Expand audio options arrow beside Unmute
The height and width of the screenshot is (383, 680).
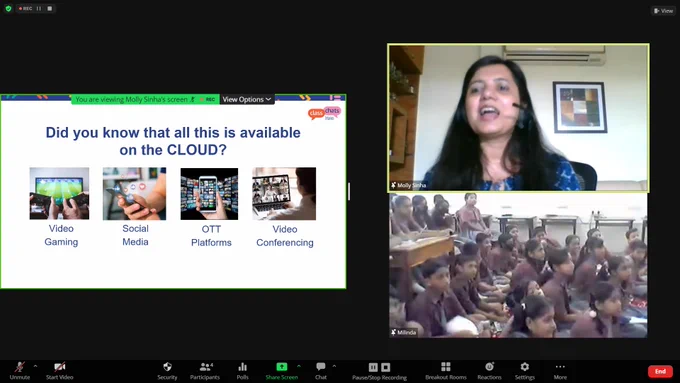coord(36,367)
